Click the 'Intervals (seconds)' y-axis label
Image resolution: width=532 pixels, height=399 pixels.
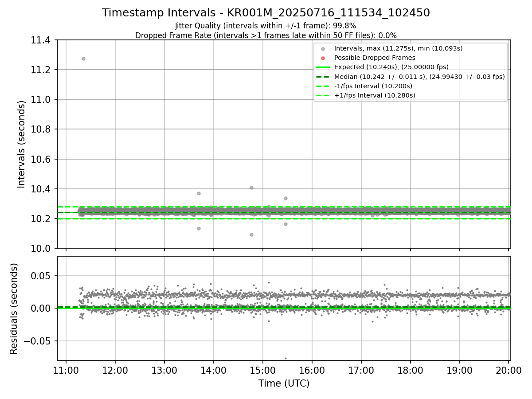click(22, 144)
